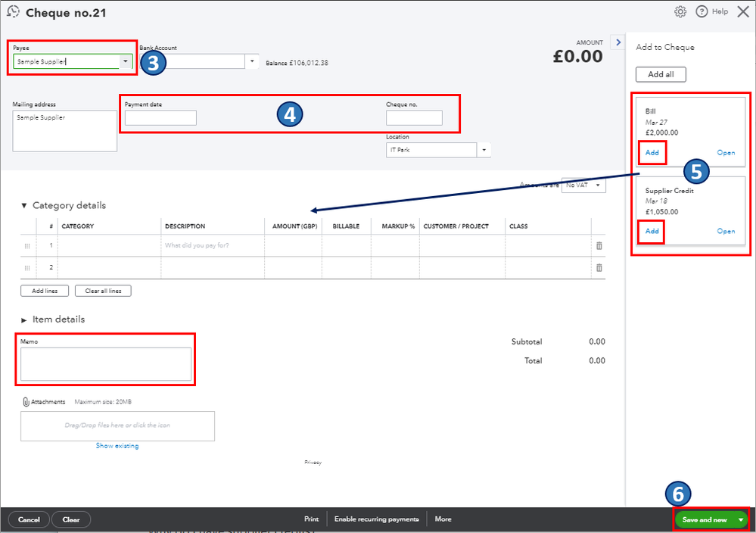Click into the Memo text box
This screenshot has height=533, width=756.
tap(106, 364)
